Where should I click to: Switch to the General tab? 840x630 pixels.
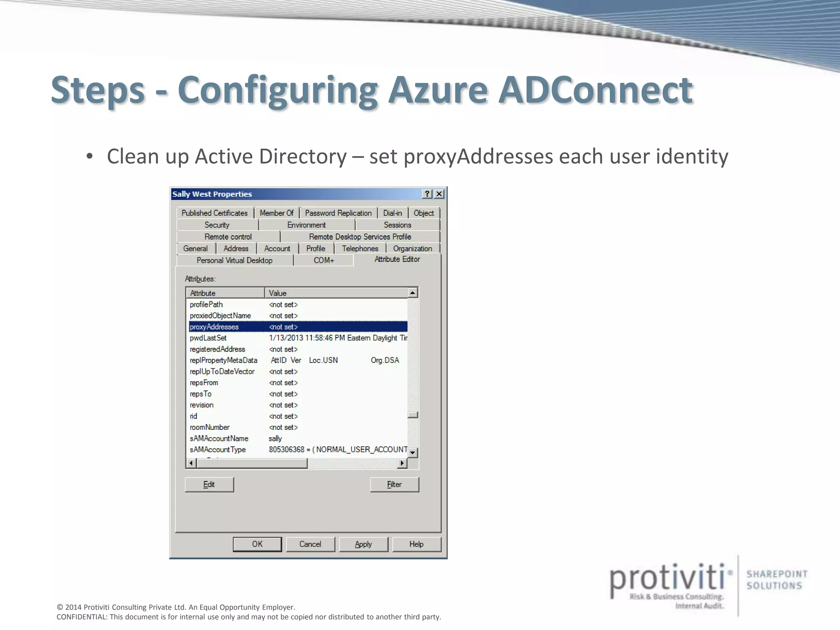coord(196,249)
